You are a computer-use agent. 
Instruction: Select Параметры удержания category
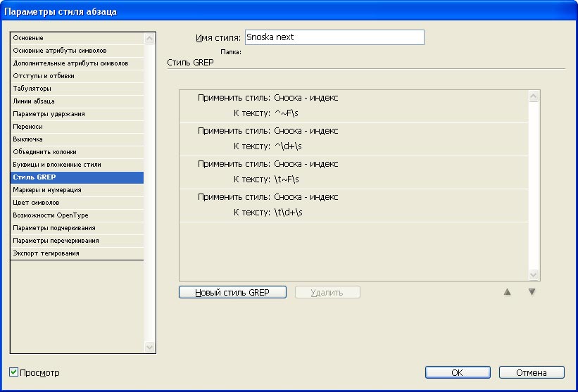(x=77, y=114)
